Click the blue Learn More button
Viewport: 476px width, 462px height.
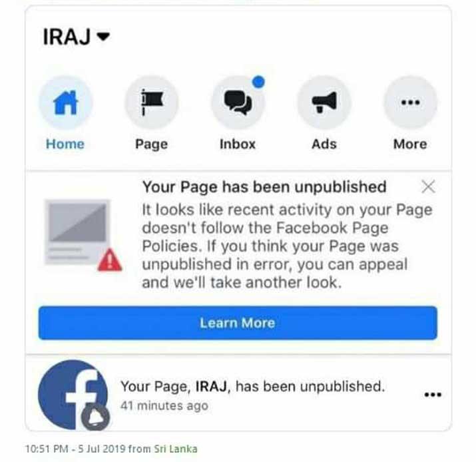click(238, 323)
